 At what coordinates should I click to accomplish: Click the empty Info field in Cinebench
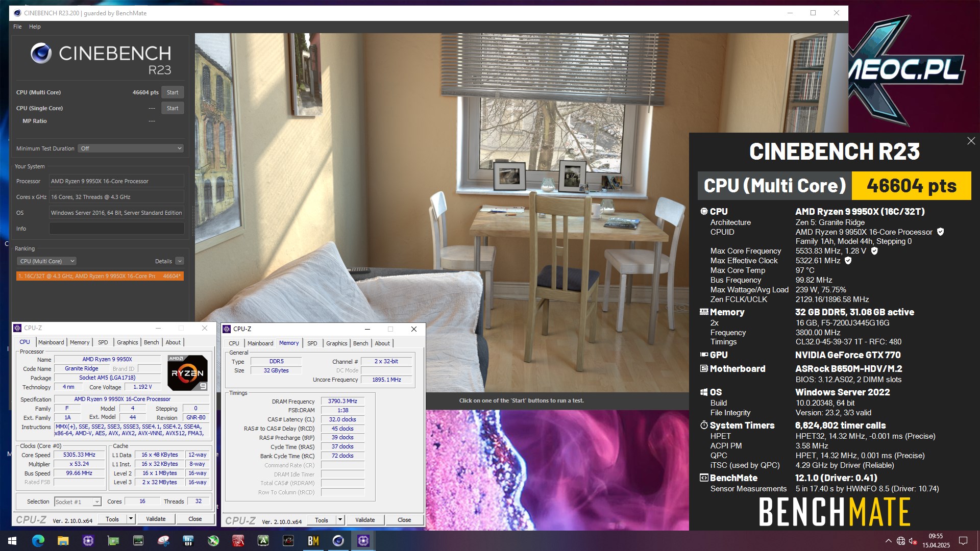pyautogui.click(x=116, y=229)
